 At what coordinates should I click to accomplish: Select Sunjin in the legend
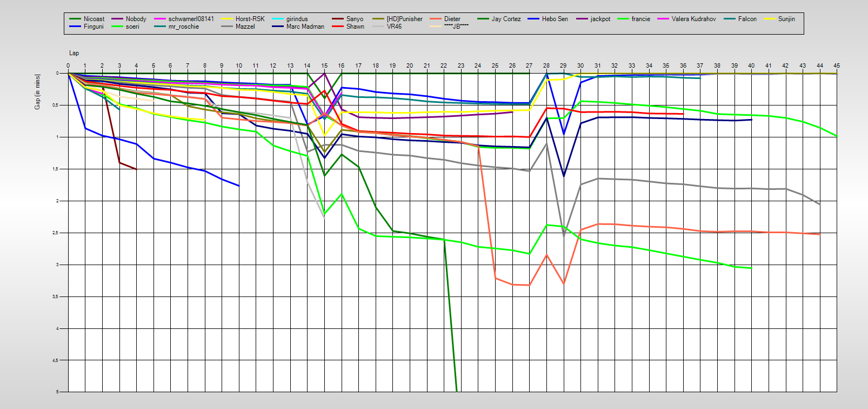786,19
